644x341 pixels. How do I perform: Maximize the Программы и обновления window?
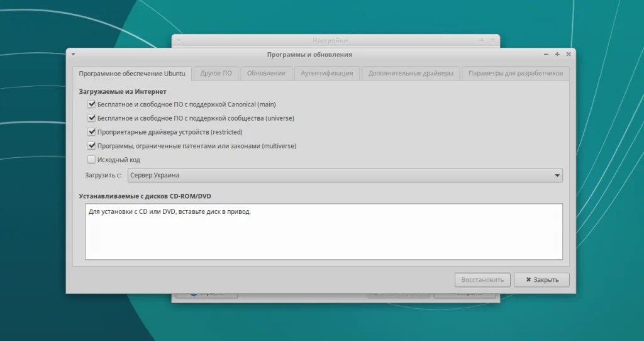point(557,54)
